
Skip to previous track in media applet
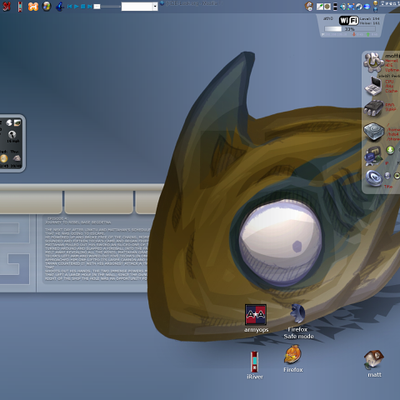[70, 6]
